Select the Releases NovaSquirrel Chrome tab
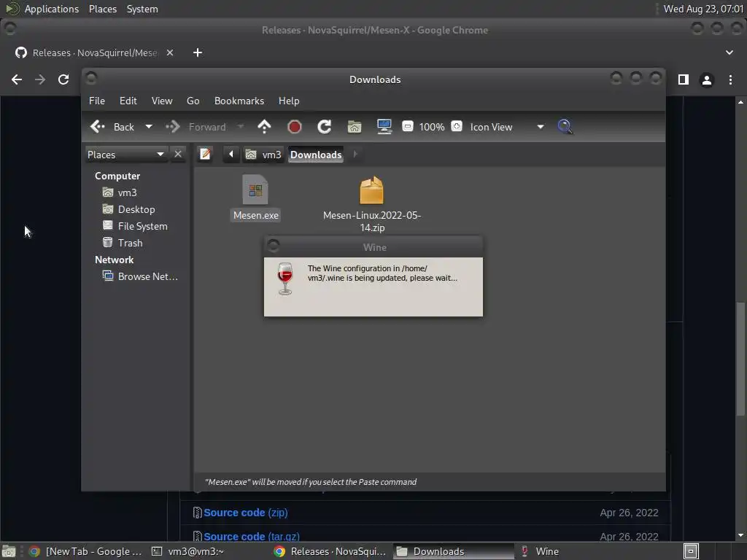 point(94,52)
